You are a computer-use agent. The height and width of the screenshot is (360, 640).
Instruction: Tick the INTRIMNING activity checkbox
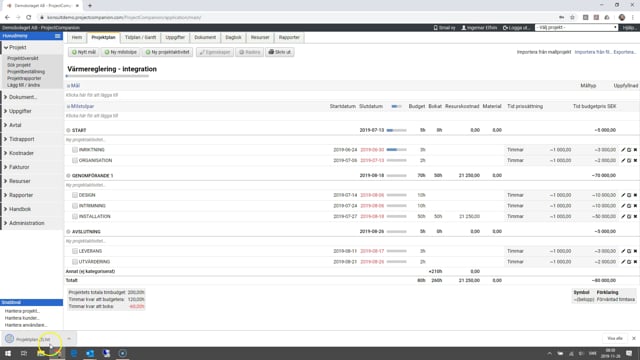(x=75, y=206)
